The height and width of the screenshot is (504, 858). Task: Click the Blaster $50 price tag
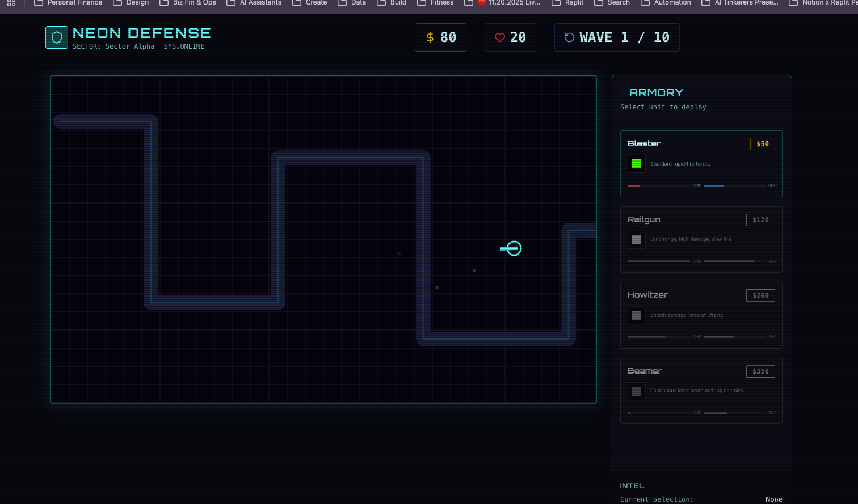point(762,144)
